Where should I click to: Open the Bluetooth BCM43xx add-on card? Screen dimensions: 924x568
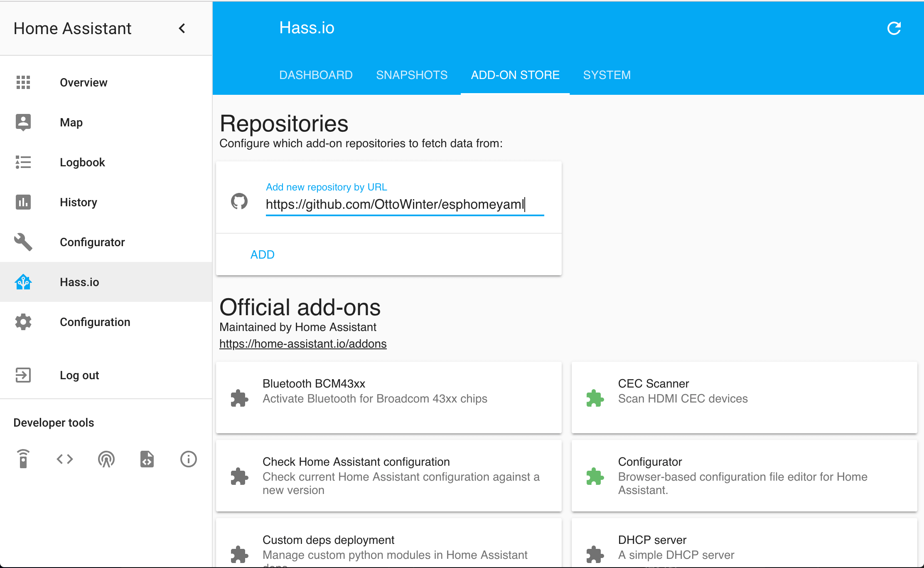pos(388,398)
